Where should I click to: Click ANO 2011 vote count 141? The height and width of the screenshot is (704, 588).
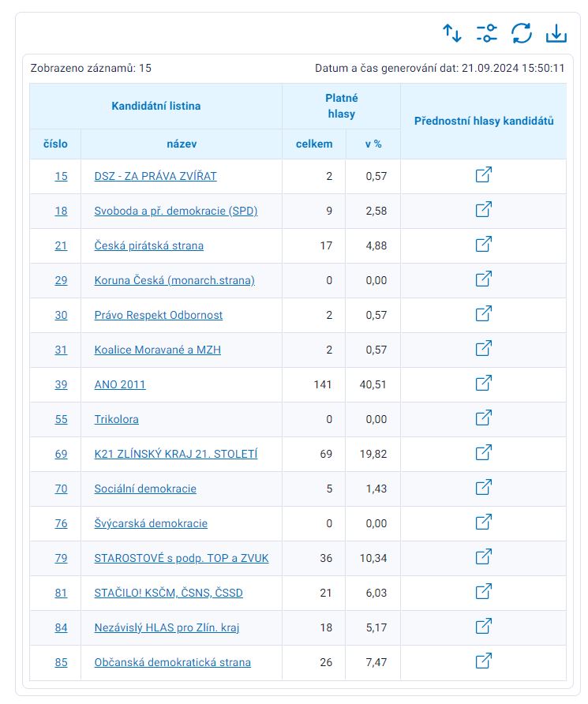click(323, 384)
